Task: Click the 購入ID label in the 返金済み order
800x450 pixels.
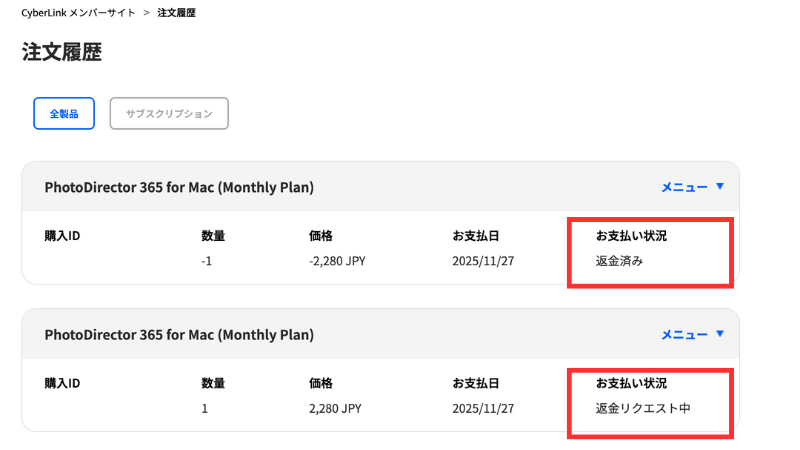Action: coord(62,236)
